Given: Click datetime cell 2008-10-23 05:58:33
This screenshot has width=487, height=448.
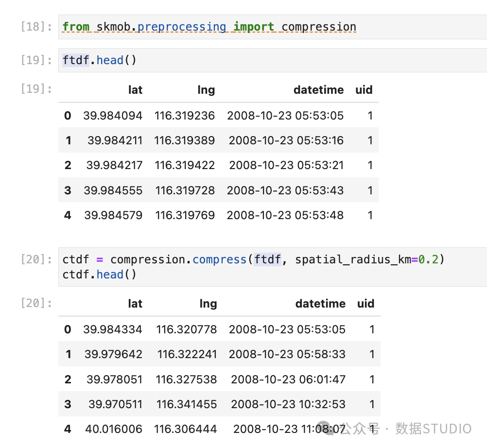Looking at the screenshot, I should [x=287, y=354].
